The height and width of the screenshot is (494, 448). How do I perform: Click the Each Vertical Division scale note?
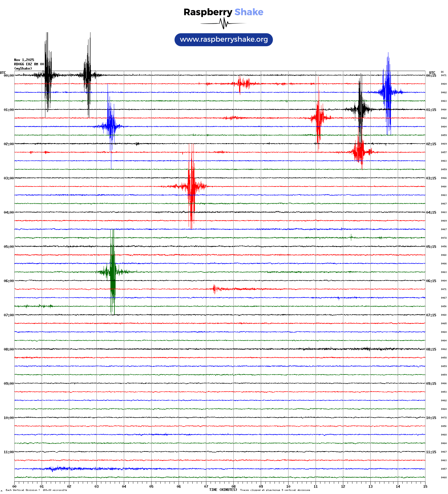point(36,490)
